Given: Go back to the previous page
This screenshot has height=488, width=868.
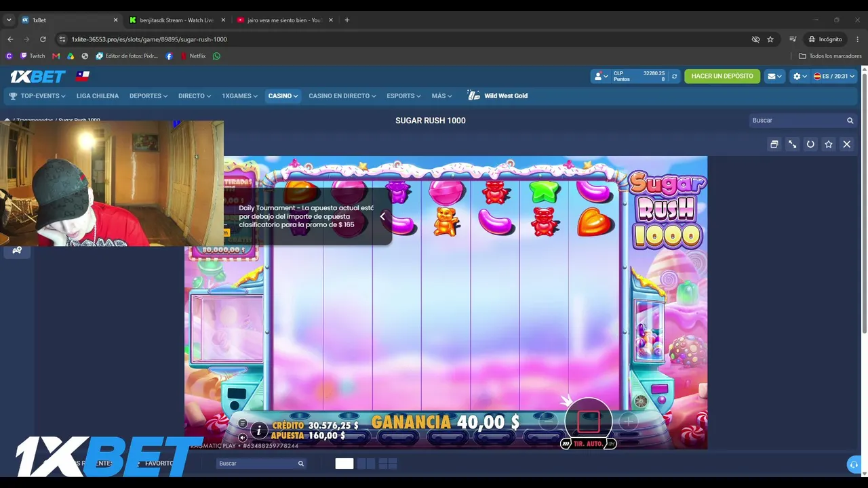Looking at the screenshot, I should click(x=10, y=39).
